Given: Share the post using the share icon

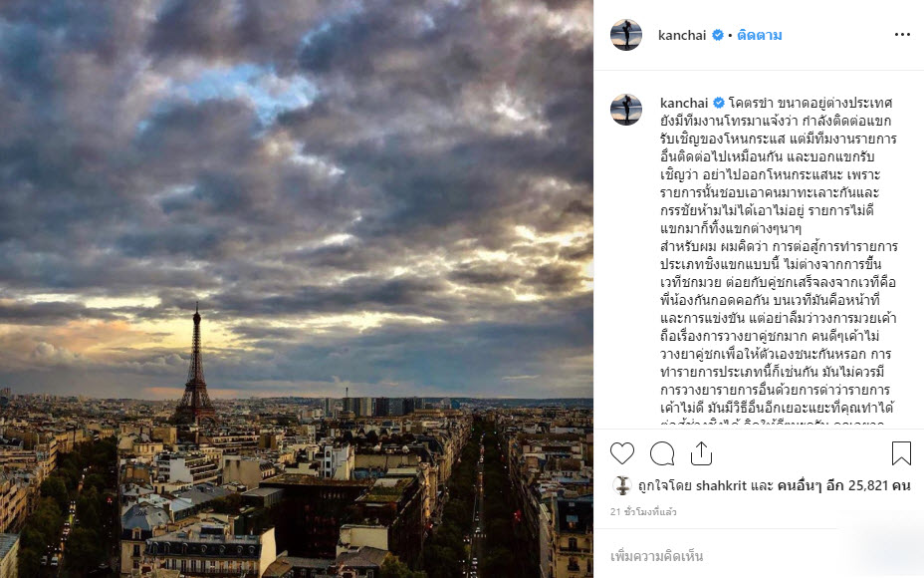Looking at the screenshot, I should click(701, 453).
